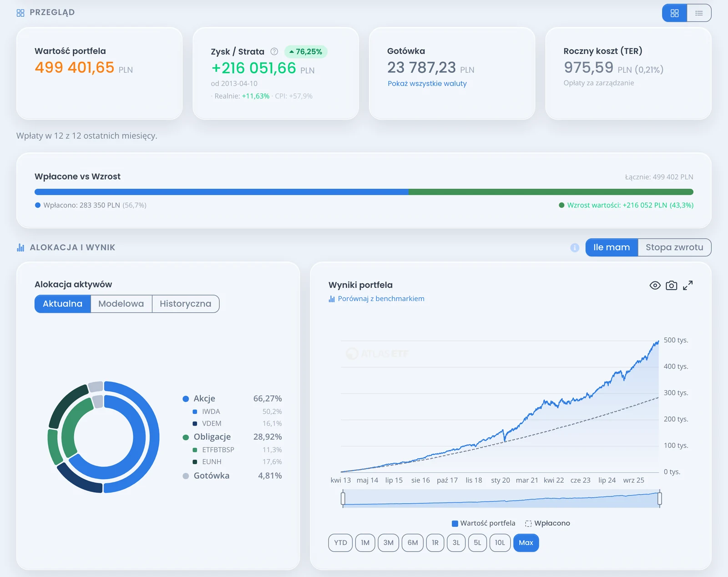Image resolution: width=728 pixels, height=577 pixels.
Task: Set chart range to 3L
Action: (456, 543)
